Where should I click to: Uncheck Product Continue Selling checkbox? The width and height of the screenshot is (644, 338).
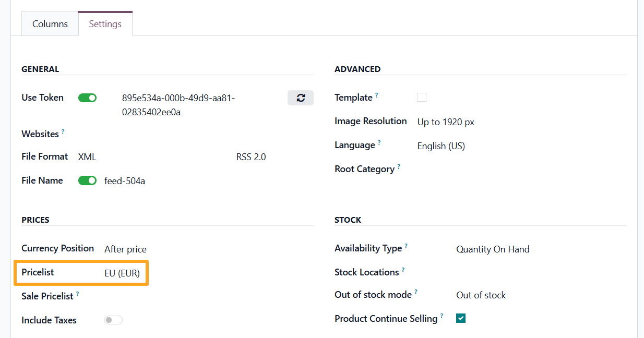[x=461, y=318]
